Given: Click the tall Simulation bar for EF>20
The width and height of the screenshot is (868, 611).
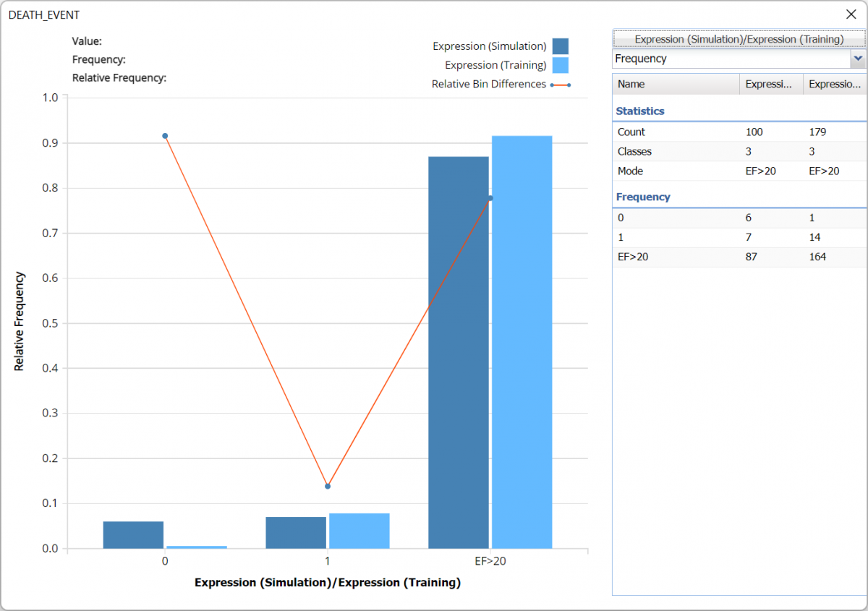Looking at the screenshot, I should coord(458,354).
